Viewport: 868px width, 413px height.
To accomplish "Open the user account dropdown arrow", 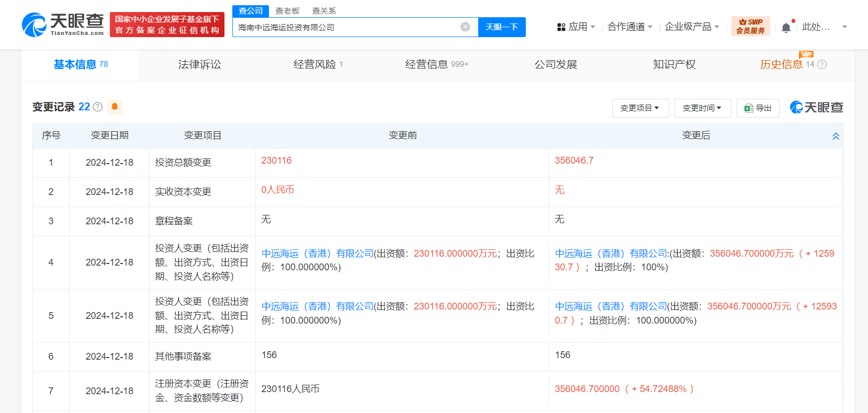I will point(844,27).
